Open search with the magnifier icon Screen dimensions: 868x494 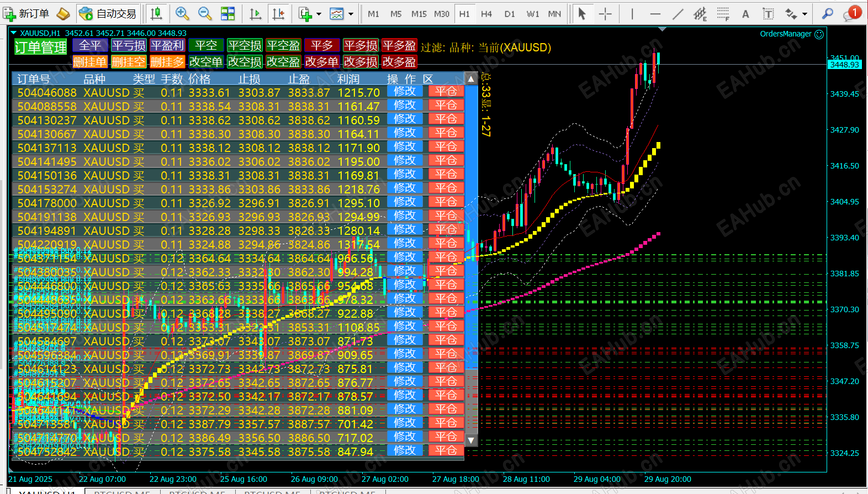[x=828, y=14]
